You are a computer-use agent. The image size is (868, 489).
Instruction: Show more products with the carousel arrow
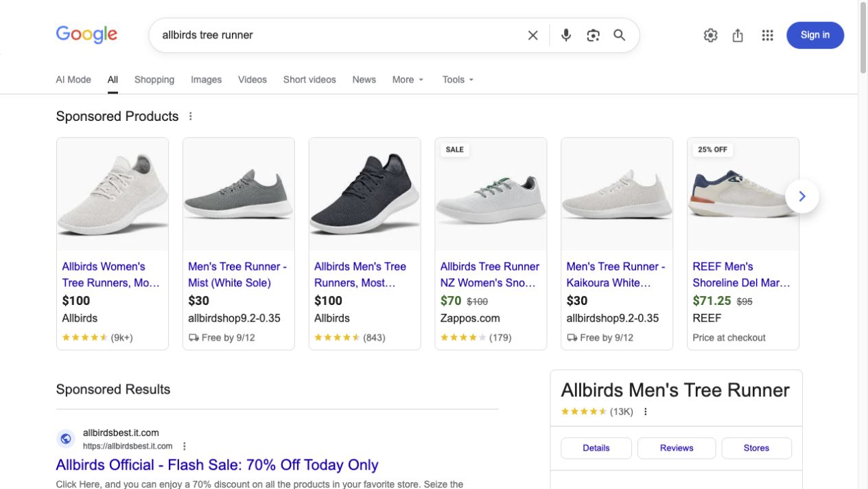[801, 196]
